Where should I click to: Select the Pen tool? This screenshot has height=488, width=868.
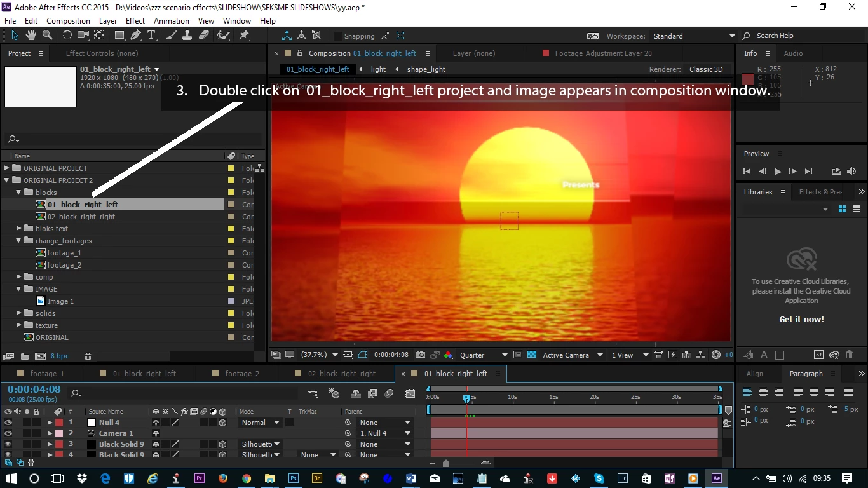[135, 36]
